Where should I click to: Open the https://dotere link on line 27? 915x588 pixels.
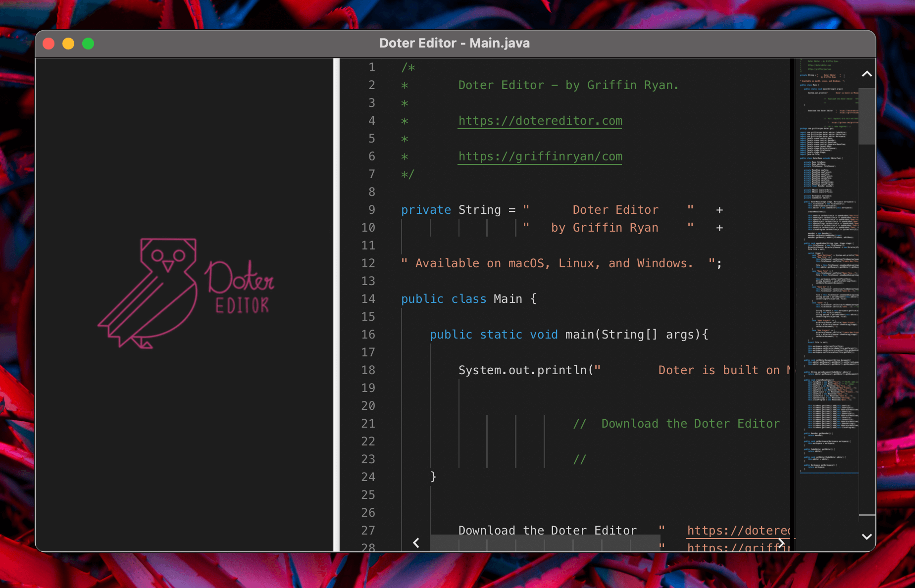tap(738, 531)
